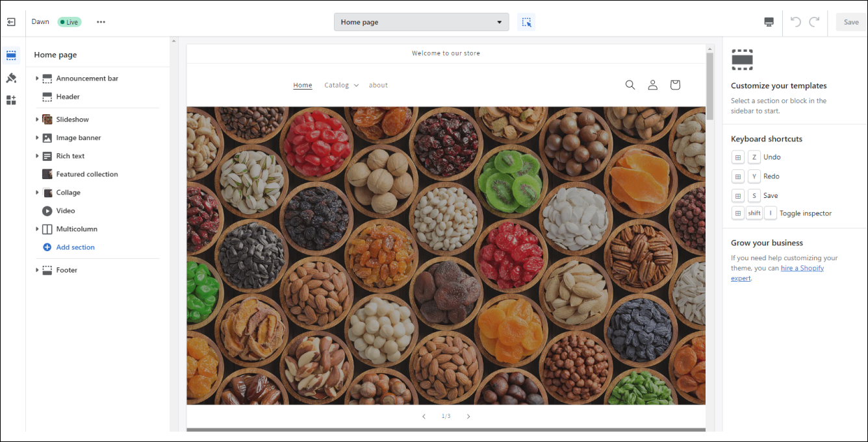Click the shopping cart icon in preview
The width and height of the screenshot is (868, 442).
coord(675,85)
